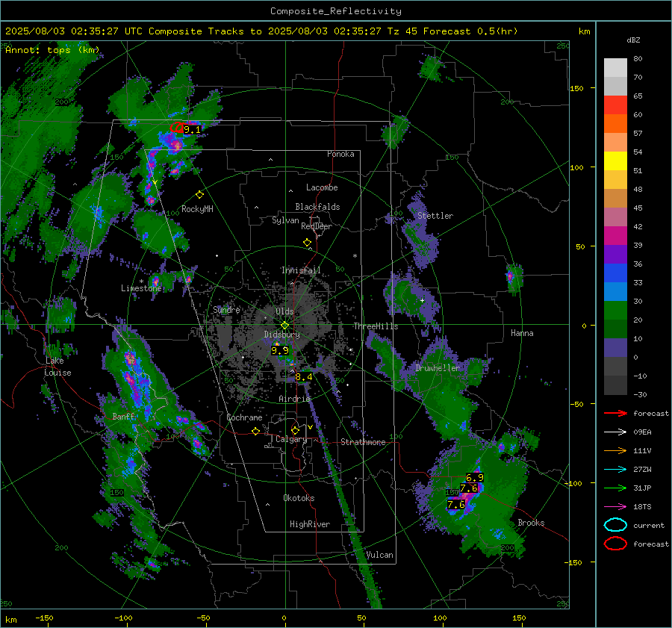Select the ThreeHills label
The width and height of the screenshot is (672, 628).
coord(376,326)
